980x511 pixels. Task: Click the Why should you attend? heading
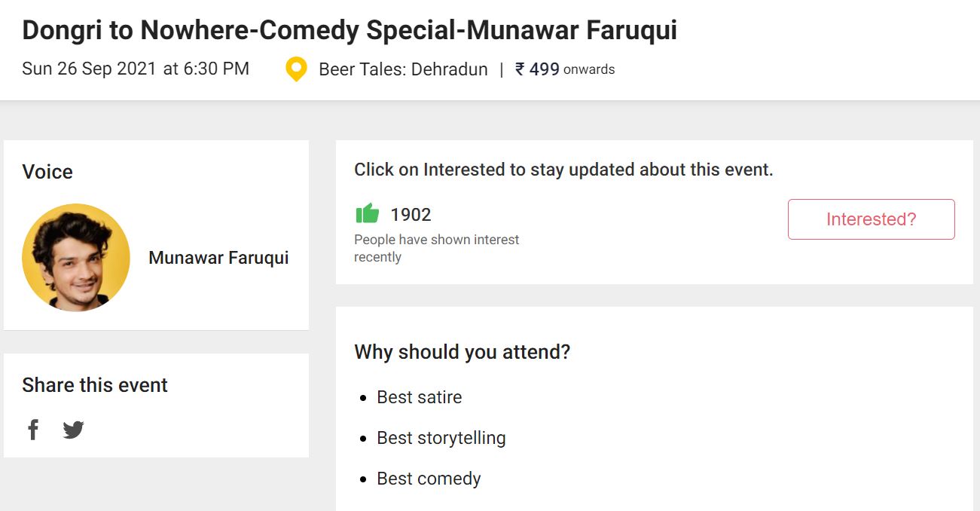(x=462, y=352)
